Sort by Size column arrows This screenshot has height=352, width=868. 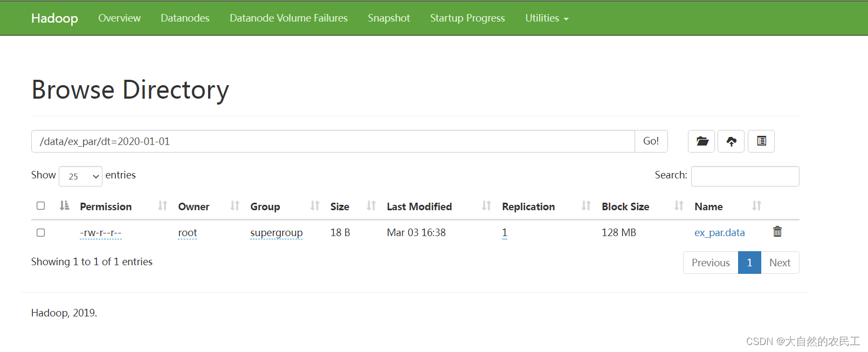tap(371, 206)
